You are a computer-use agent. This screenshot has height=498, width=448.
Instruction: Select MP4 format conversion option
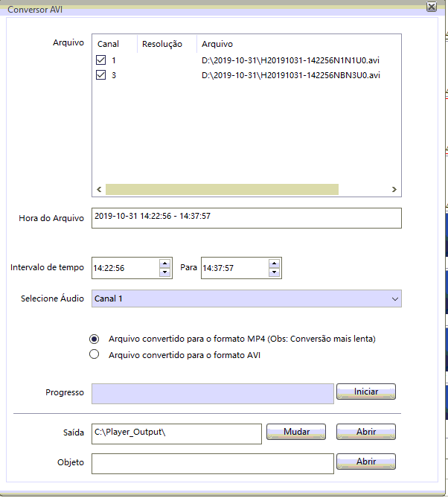(95, 339)
